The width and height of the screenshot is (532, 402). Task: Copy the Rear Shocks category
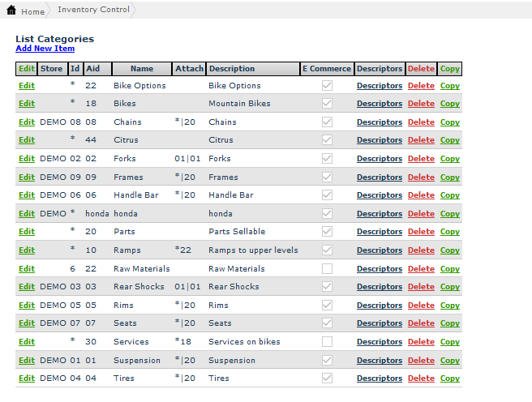coord(449,287)
